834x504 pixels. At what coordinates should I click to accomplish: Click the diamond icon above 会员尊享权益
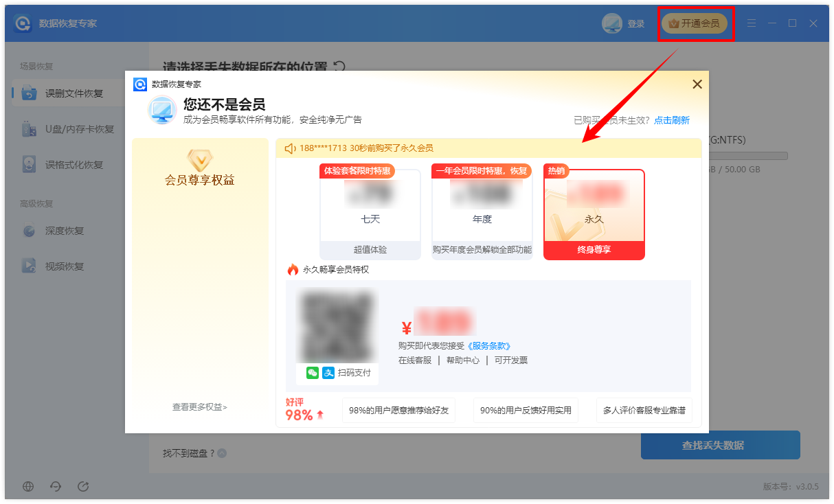click(200, 159)
